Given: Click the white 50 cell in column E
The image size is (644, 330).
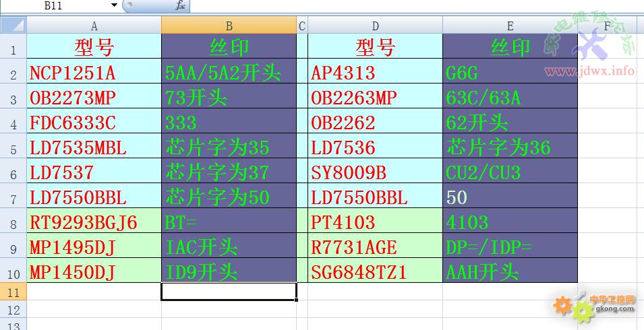Looking at the screenshot, I should tap(510, 197).
